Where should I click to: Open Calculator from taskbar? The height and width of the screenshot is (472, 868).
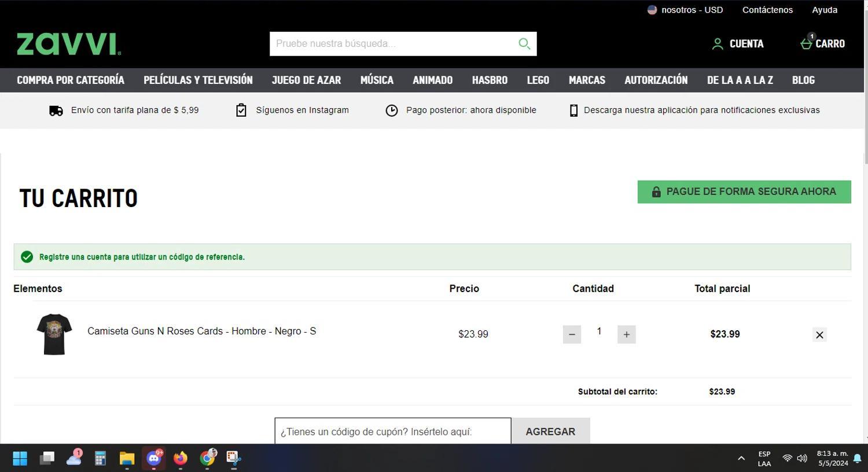point(100,459)
